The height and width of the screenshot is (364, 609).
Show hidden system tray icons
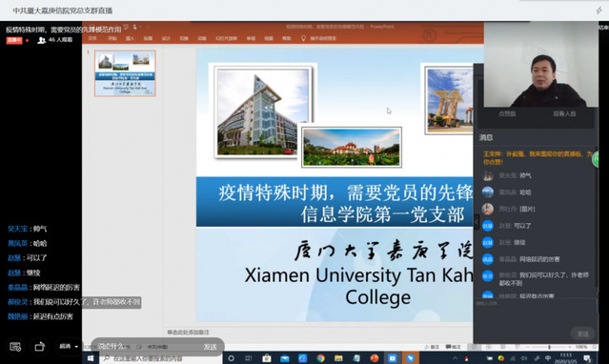456,358
